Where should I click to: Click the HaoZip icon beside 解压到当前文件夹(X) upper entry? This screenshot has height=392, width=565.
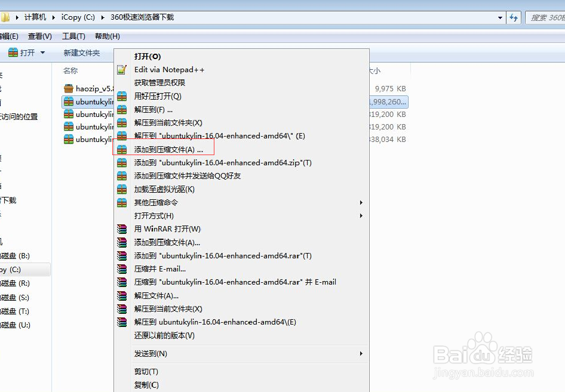click(122, 123)
